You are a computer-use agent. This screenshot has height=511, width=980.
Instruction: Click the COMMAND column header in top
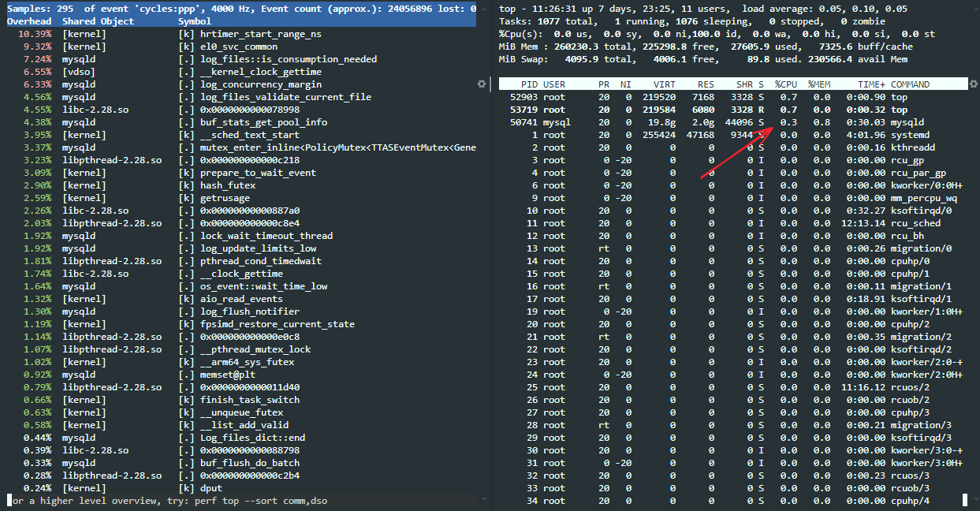point(910,84)
